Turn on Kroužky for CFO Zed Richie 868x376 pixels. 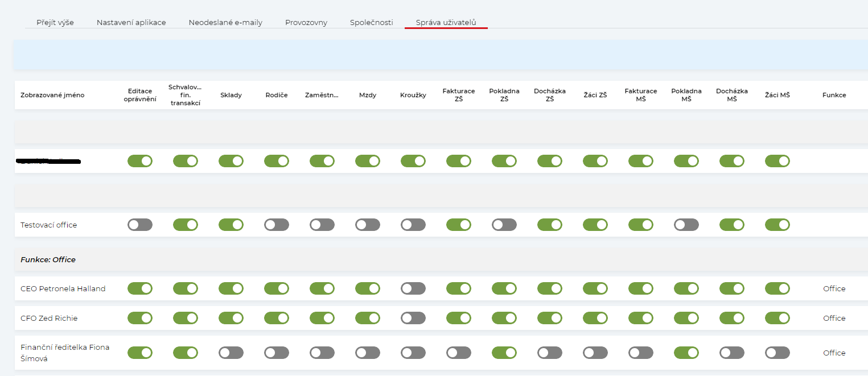(x=413, y=318)
